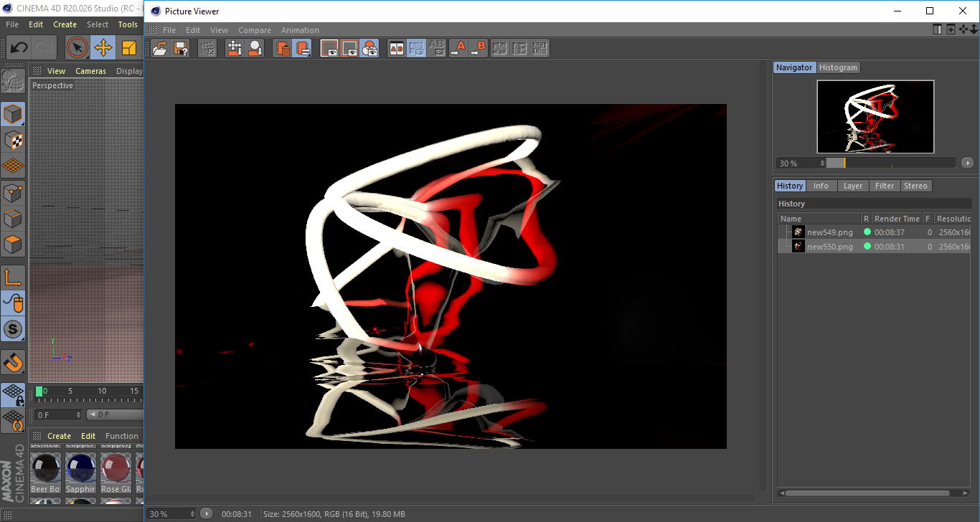Click Redo arrow in Cinema 4D toolbar
980x522 pixels.
tap(44, 48)
